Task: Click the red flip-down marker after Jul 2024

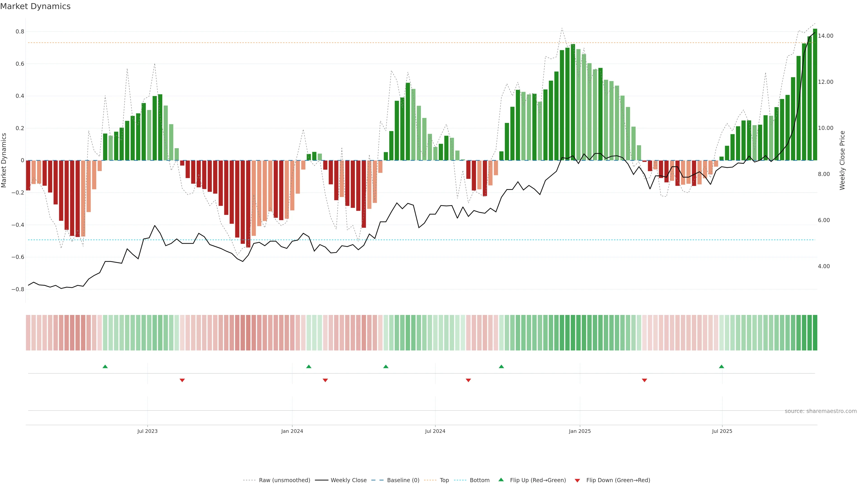Action: 468,380
